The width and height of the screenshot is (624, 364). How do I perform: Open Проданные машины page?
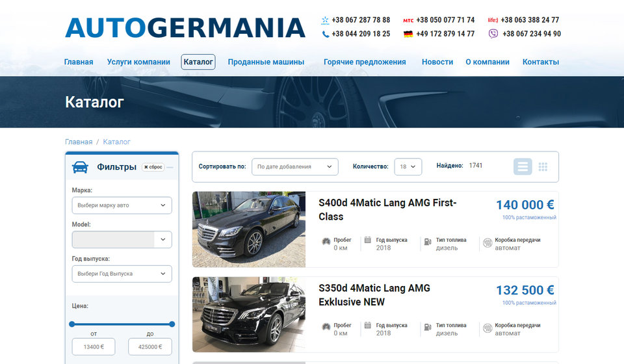pyautogui.click(x=266, y=62)
